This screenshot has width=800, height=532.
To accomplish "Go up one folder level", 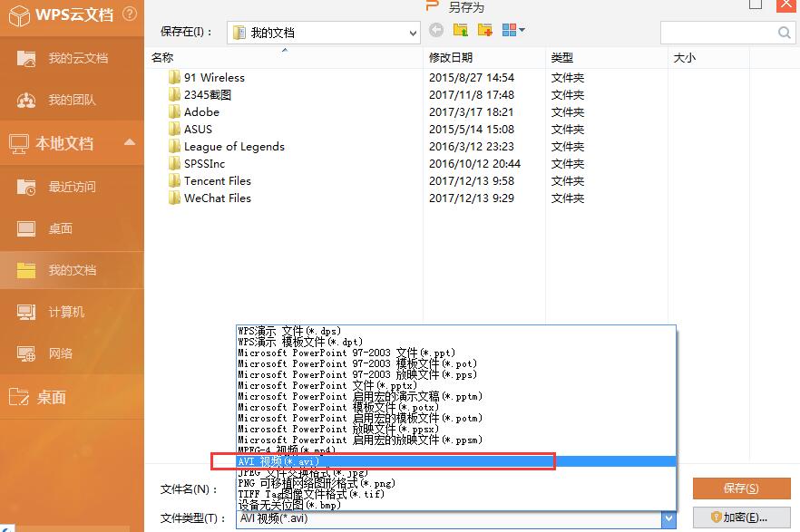I will click(x=460, y=30).
